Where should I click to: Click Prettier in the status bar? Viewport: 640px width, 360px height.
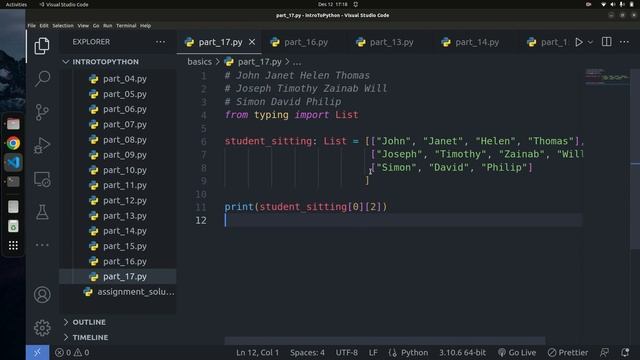(x=568, y=353)
